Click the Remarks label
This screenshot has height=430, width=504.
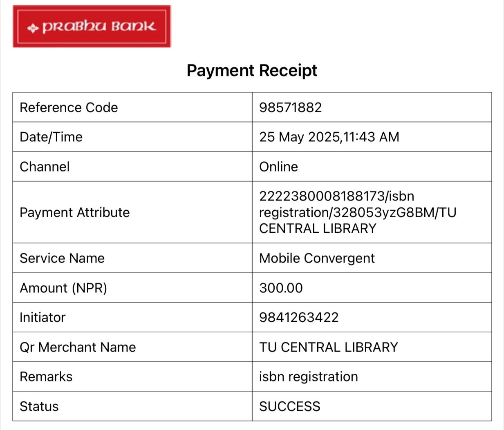46,377
